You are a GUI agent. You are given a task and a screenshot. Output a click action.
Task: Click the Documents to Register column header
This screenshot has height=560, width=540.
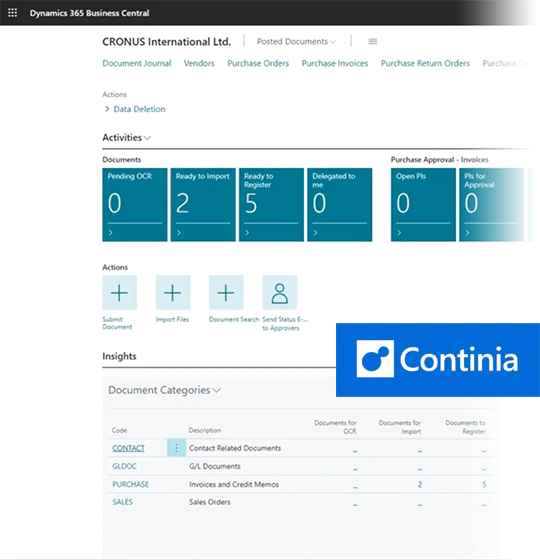[465, 427]
